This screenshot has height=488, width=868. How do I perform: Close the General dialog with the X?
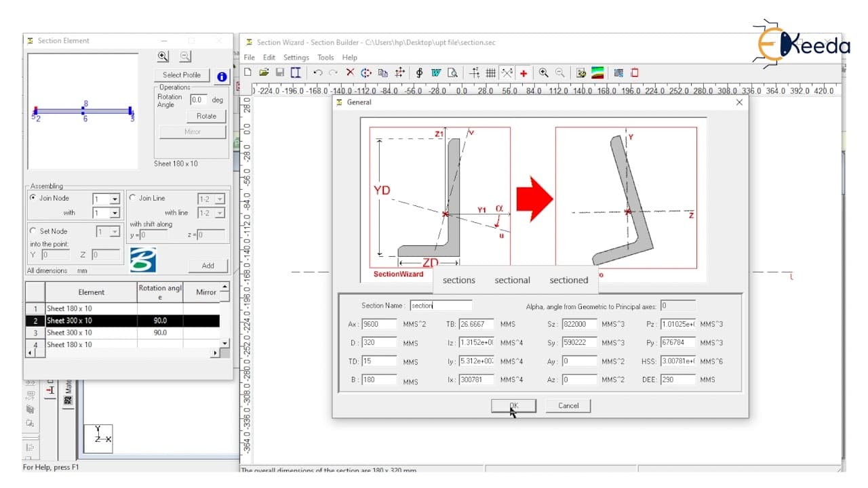coord(739,102)
